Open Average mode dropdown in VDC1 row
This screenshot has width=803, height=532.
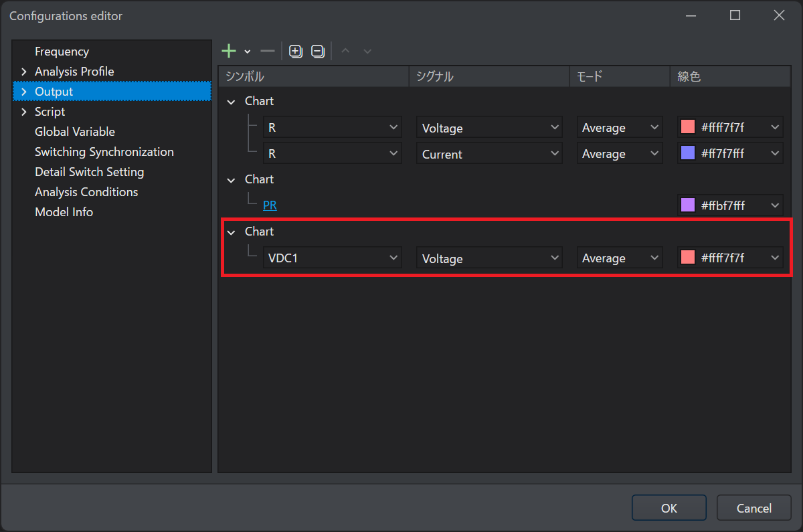(x=620, y=258)
